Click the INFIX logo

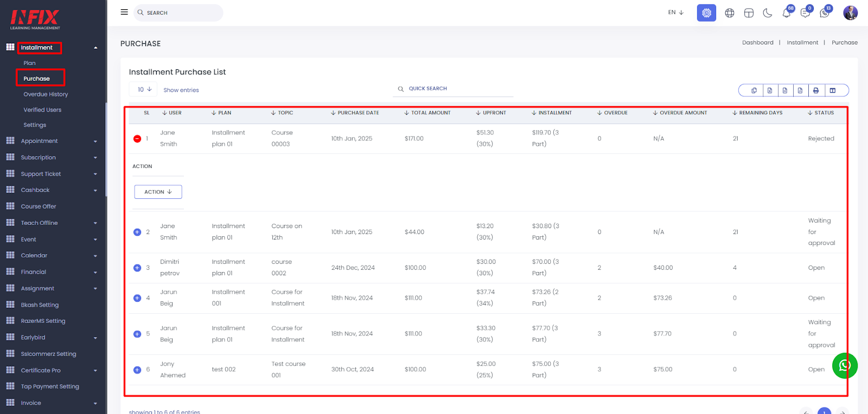(35, 20)
